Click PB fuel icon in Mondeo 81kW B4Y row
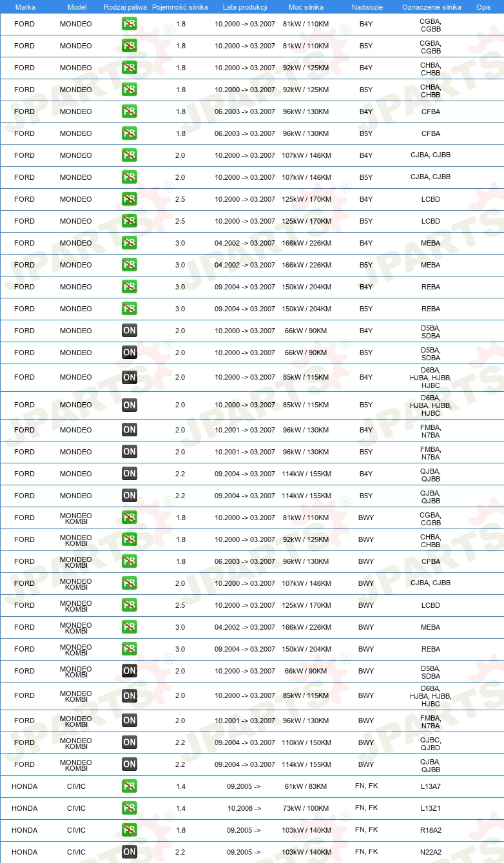The height and width of the screenshot is (863, 504). tap(130, 24)
